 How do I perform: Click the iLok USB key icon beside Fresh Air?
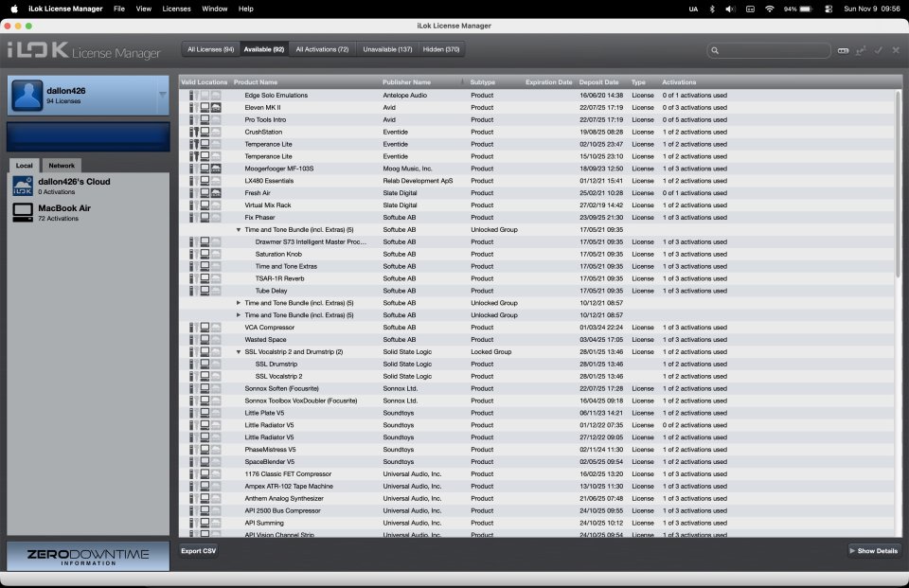point(191,192)
